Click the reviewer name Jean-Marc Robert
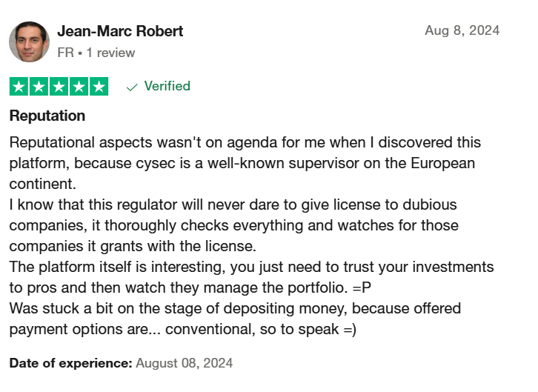Viewport: 538px width, 392px height. [x=120, y=31]
